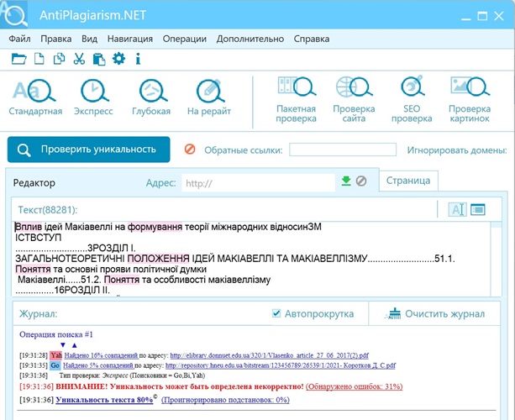Click Очистить журнал button

[436, 313]
